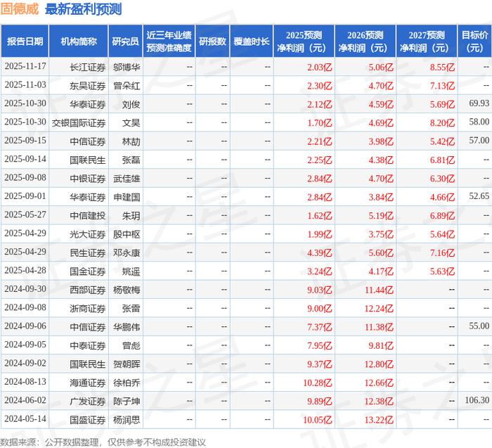
Task: Click institution cell 浙商证券
Action: coord(88,308)
